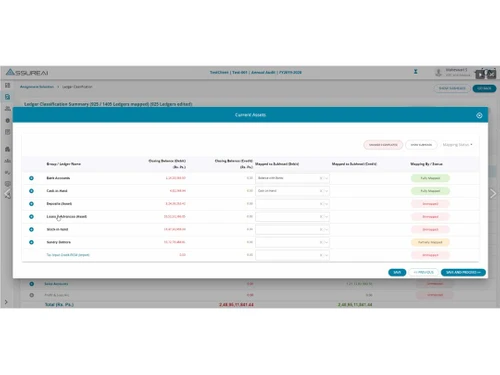This screenshot has width=500, height=375.
Task: Click the Current Assets dialog title
Action: click(250, 115)
